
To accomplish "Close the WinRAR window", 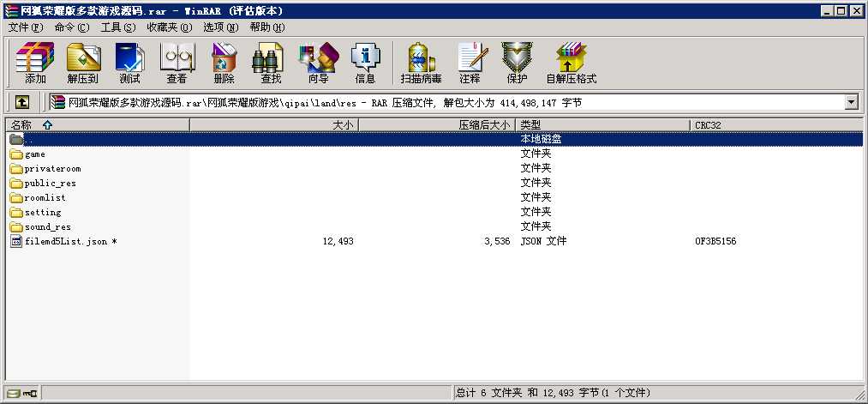I will pos(856,11).
